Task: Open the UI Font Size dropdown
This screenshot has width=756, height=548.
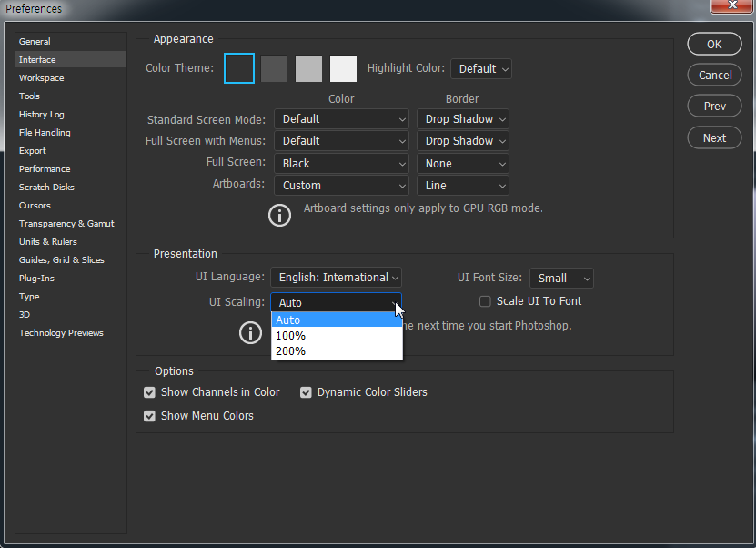Action: 561,279
